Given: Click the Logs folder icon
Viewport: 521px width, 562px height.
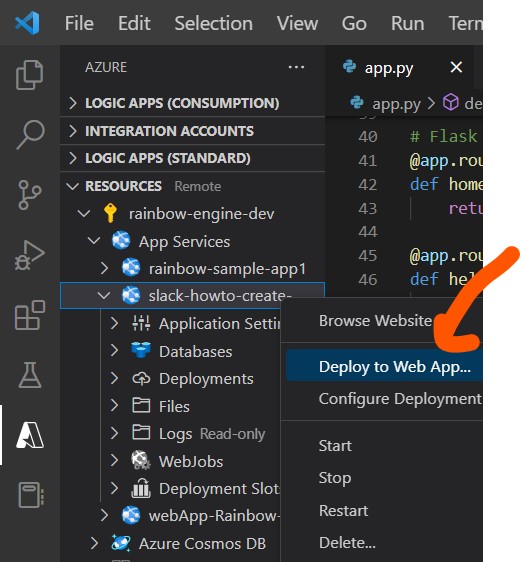Looking at the screenshot, I should (141, 432).
